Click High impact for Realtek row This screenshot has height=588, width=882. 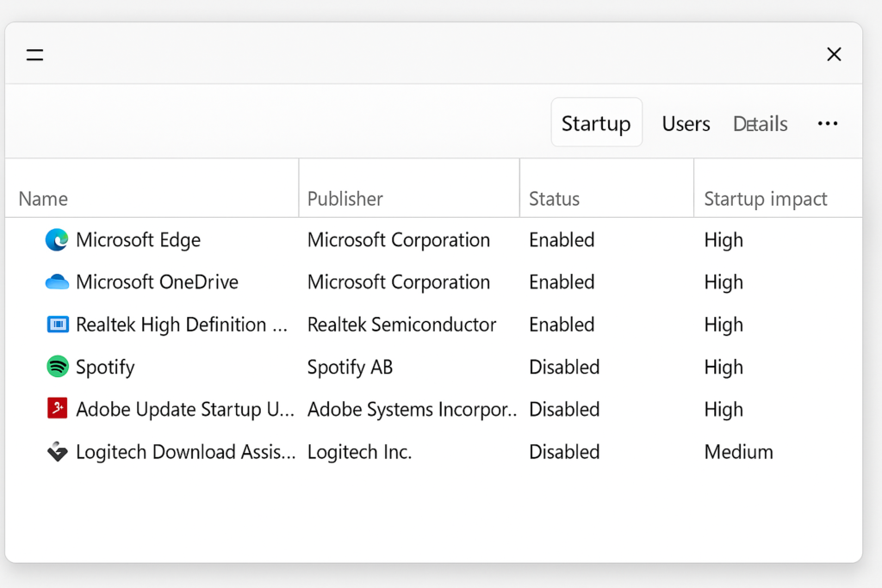click(x=724, y=325)
